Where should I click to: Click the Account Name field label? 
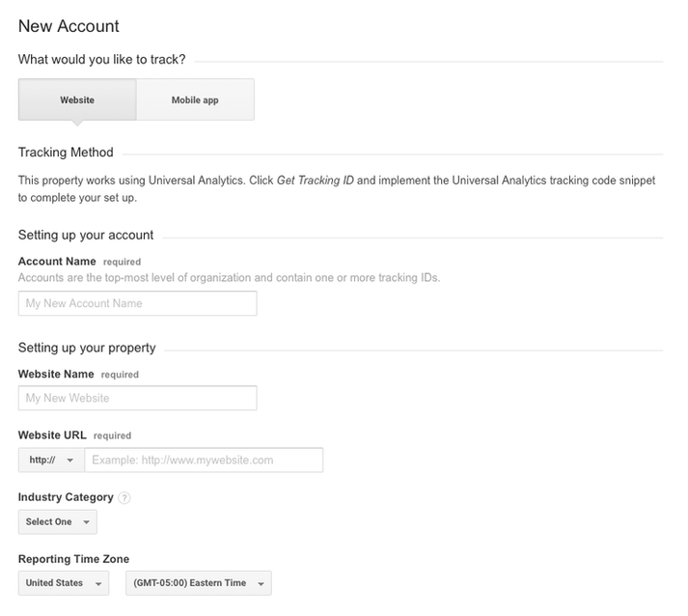[x=57, y=261]
